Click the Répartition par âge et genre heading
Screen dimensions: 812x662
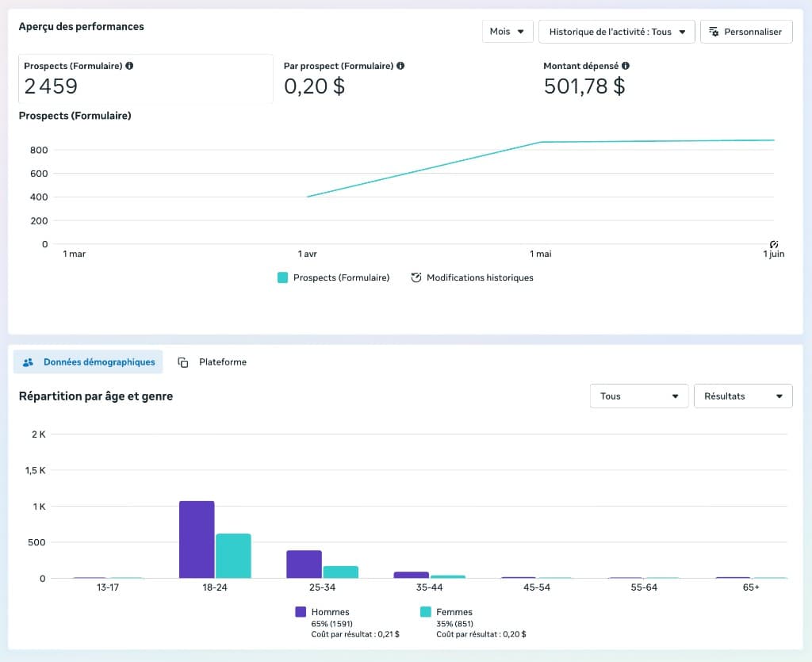click(96, 396)
